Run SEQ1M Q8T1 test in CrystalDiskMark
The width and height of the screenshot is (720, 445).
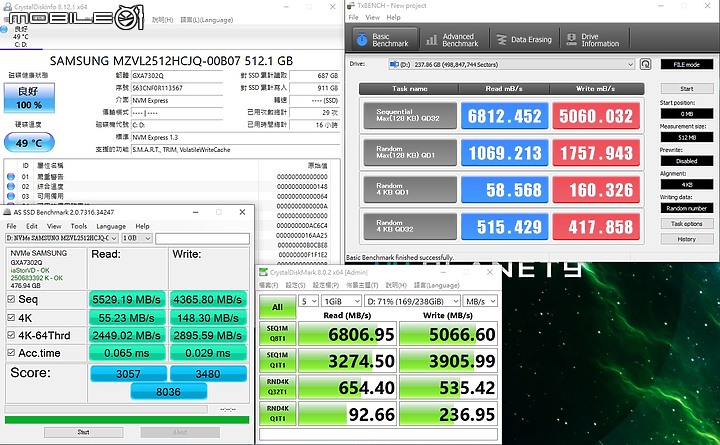pyautogui.click(x=277, y=333)
